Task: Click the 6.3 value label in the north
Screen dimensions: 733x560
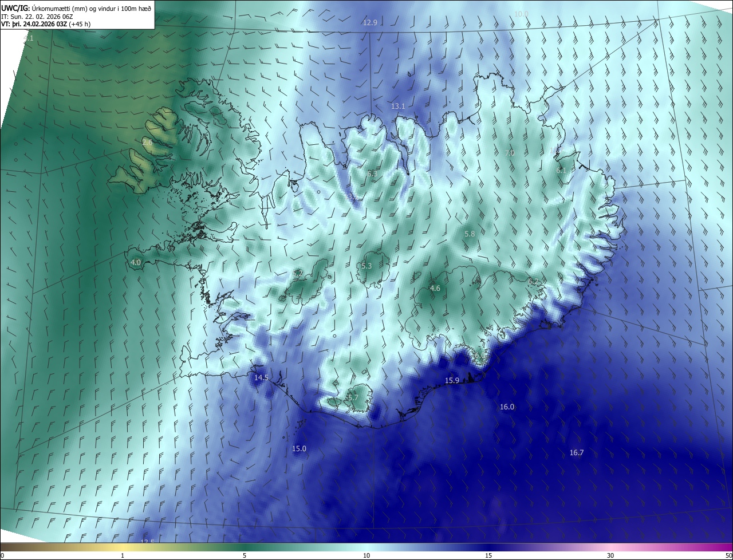Action: [373, 173]
